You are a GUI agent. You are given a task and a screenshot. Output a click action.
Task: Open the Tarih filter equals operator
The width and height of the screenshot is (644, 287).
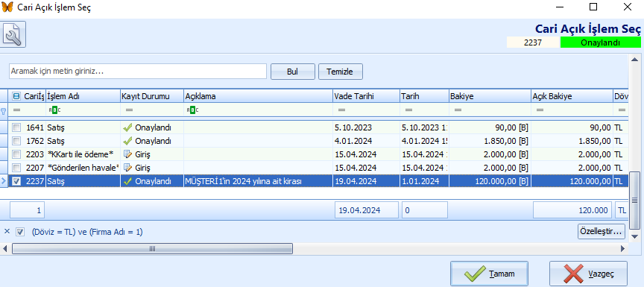coord(408,110)
